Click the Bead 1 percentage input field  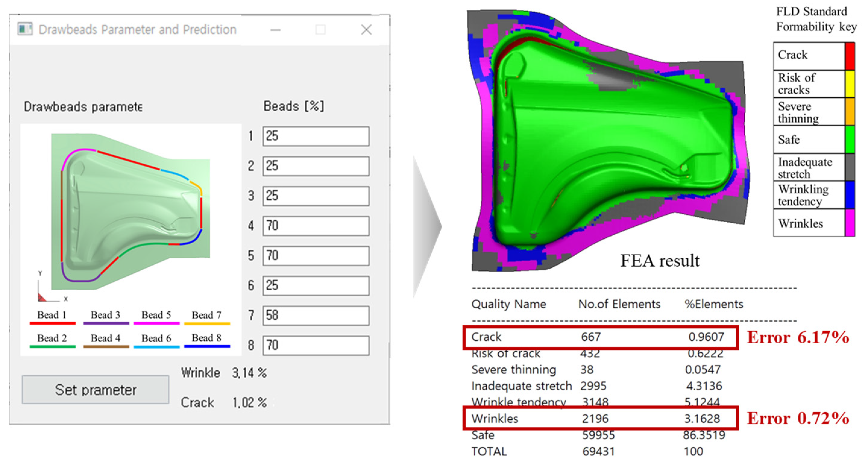coord(316,136)
